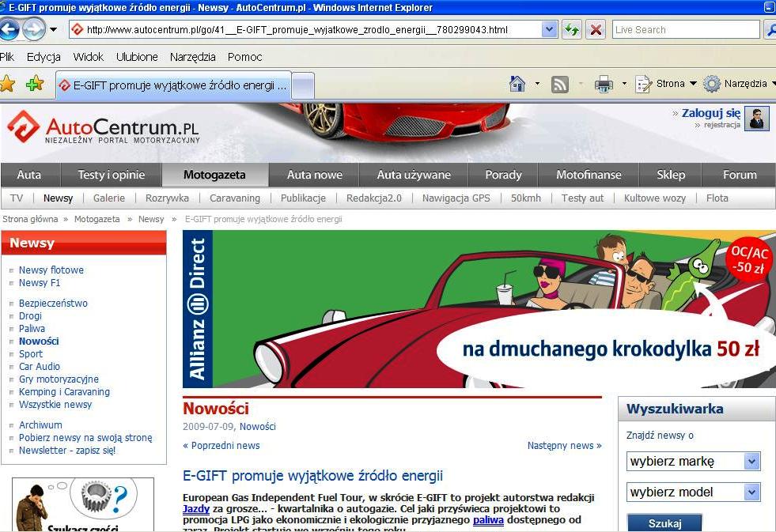Click the rejestracja link

point(722,125)
